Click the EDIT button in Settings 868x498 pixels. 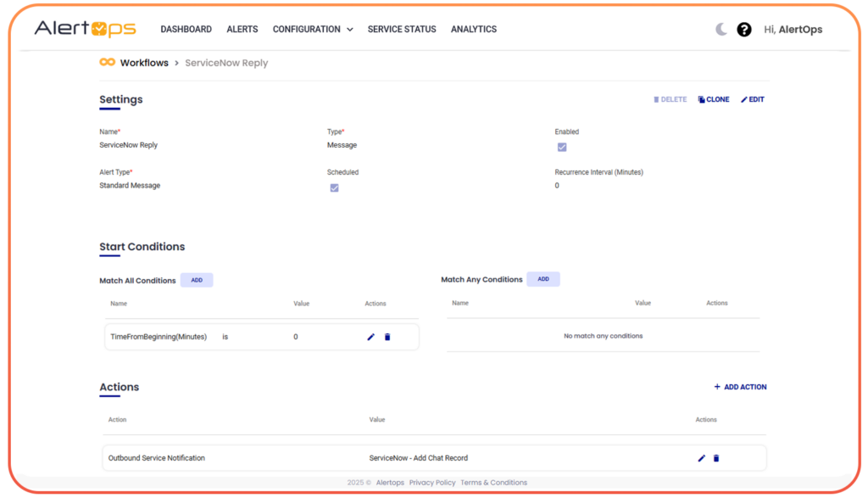(752, 98)
